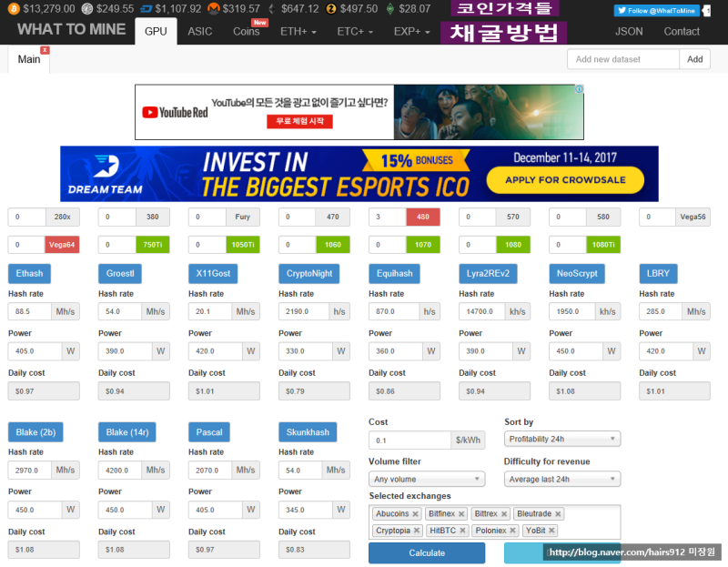Open the Volume filter dropdown
This screenshot has width=728, height=567.
(427, 479)
